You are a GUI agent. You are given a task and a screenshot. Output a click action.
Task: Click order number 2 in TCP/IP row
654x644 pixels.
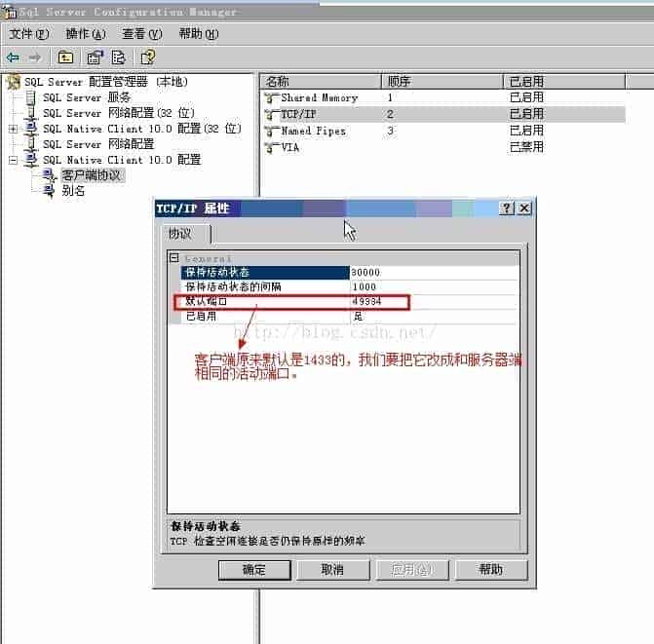(390, 114)
